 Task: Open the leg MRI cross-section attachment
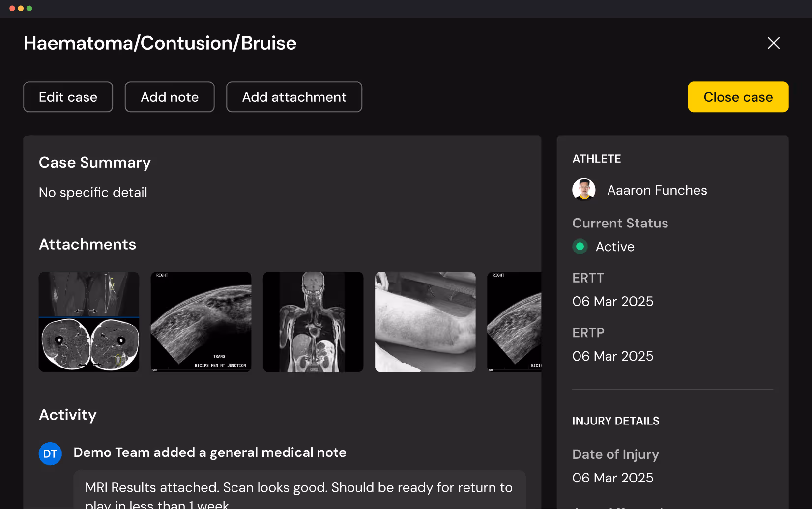tap(88, 322)
